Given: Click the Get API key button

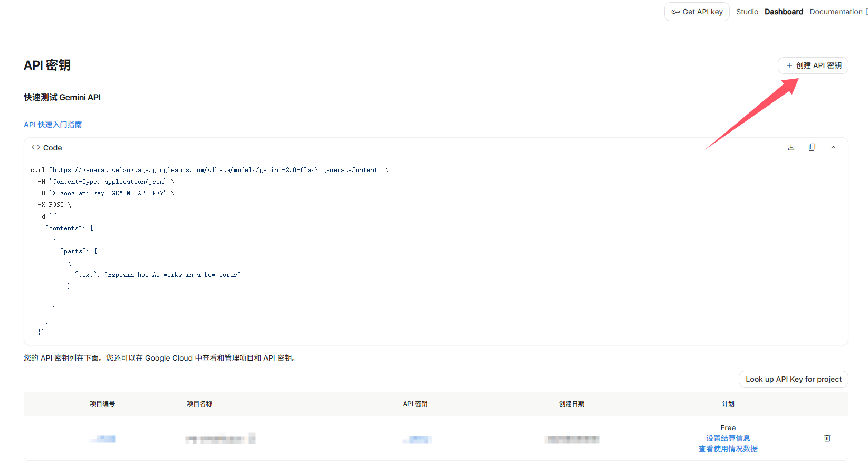Looking at the screenshot, I should (697, 12).
